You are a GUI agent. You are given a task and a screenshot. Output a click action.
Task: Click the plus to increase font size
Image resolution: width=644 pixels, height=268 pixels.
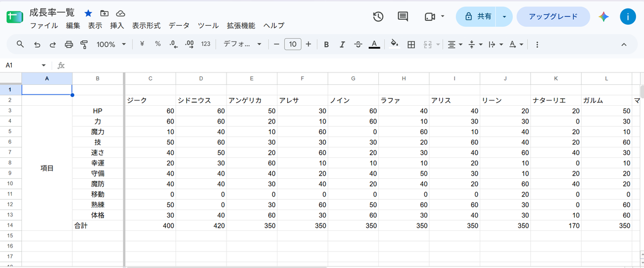pyautogui.click(x=309, y=44)
